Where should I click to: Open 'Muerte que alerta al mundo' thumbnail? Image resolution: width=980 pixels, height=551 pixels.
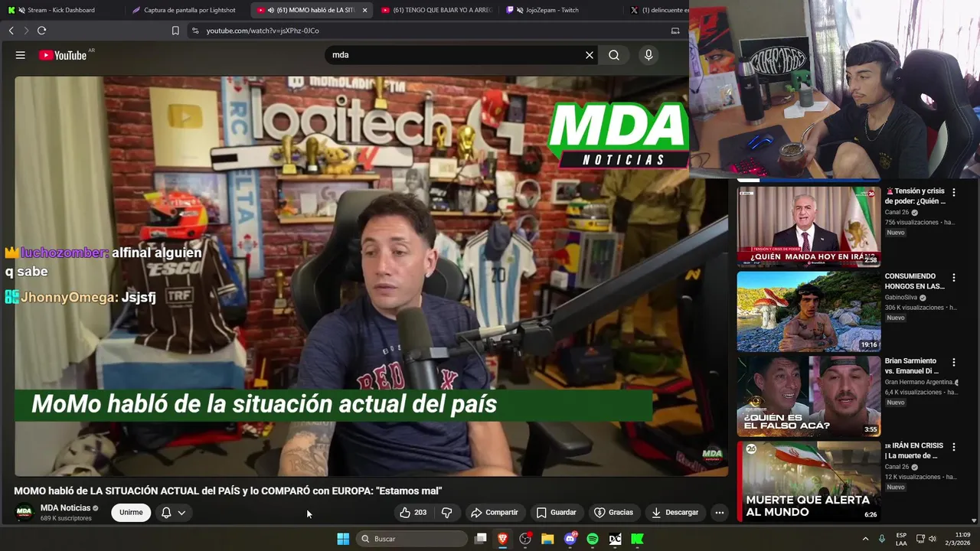point(808,481)
